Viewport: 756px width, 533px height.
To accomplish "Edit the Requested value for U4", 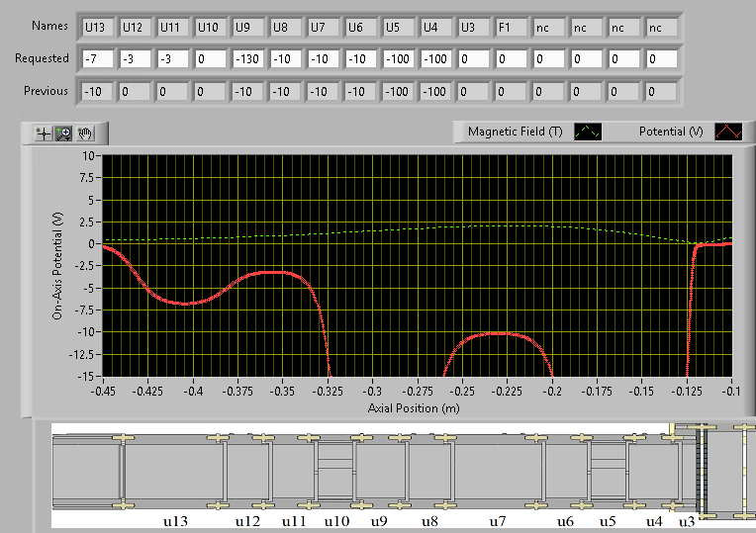I will [436, 58].
